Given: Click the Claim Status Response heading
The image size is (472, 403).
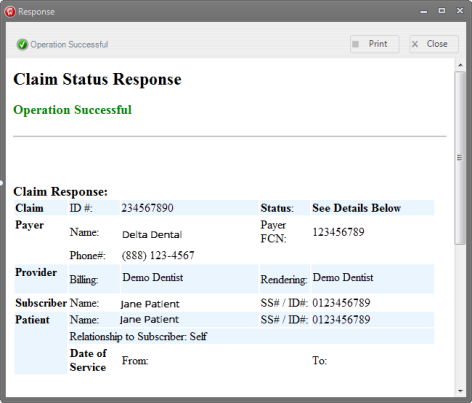Looking at the screenshot, I should tap(97, 80).
